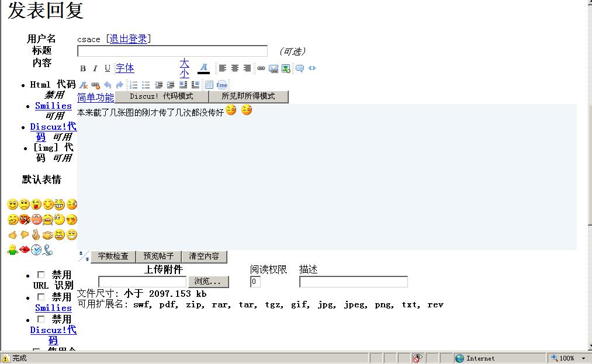Remove text formatting with A-x icon
This screenshot has width=592, height=364.
[x=84, y=85]
